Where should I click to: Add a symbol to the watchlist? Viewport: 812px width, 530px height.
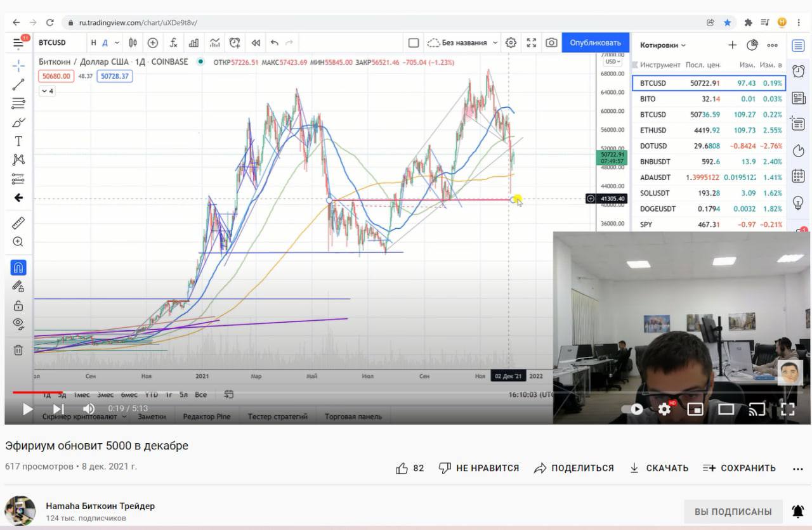pyautogui.click(x=732, y=45)
